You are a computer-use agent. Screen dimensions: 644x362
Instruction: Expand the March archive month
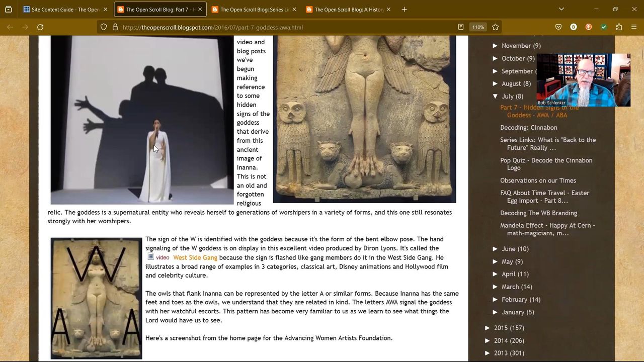[x=496, y=287]
